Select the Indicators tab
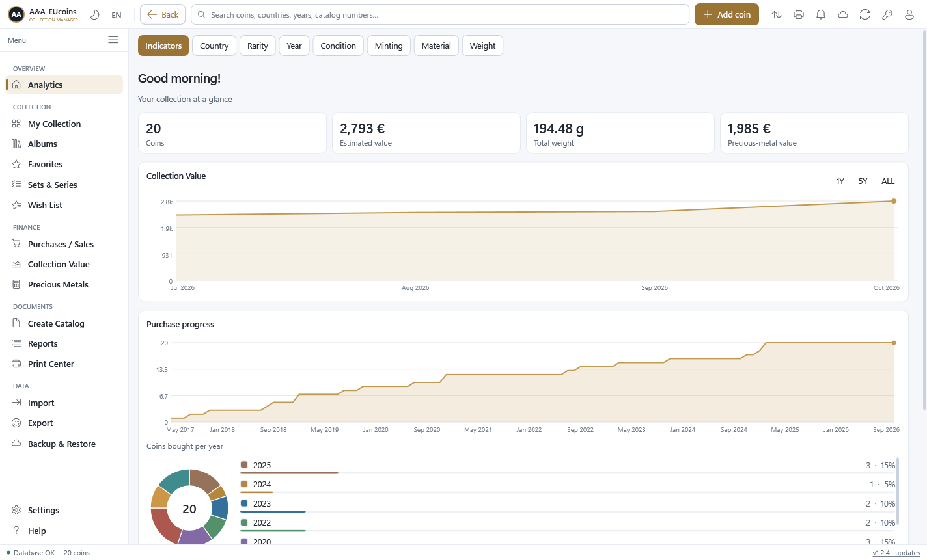This screenshot has width=927, height=560. pos(163,46)
